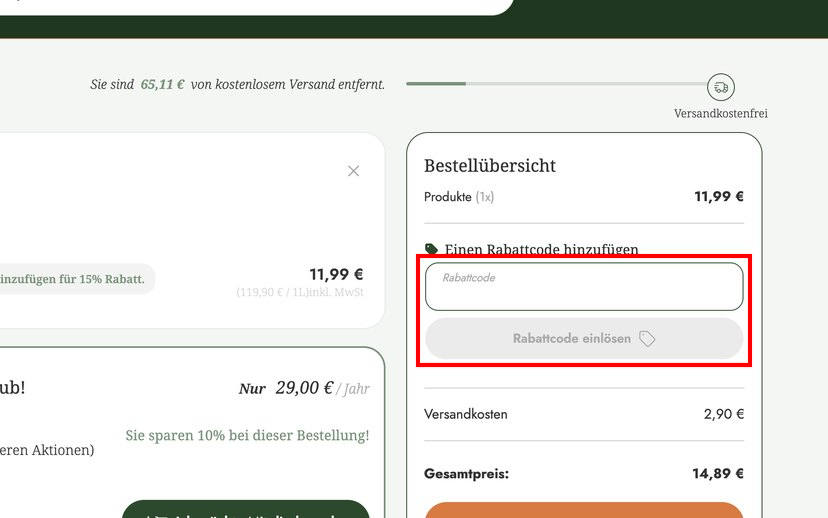Click the product price 11,99 € in cart item
The image size is (828, 518).
336,275
